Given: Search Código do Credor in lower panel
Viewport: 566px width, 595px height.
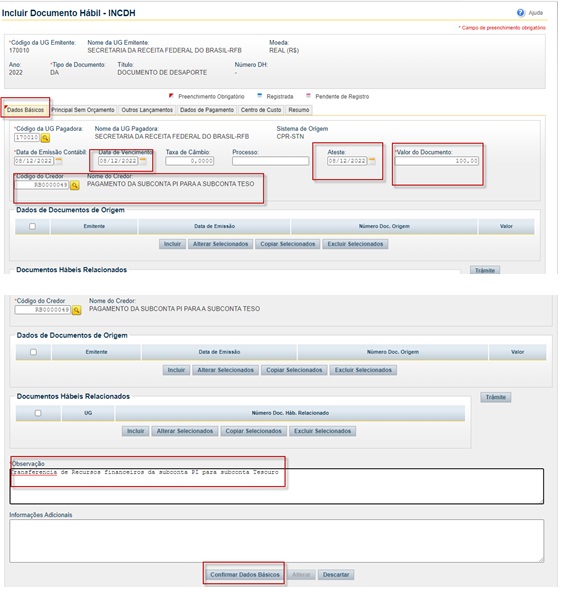Looking at the screenshot, I should click(x=77, y=310).
